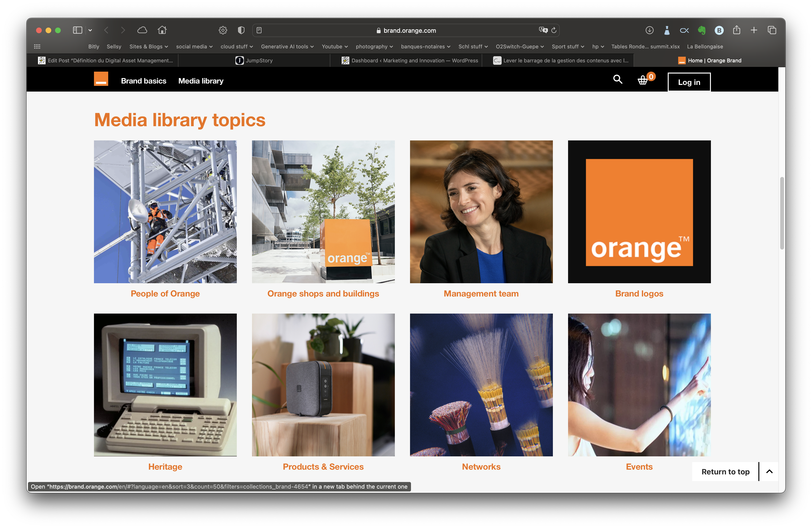The width and height of the screenshot is (812, 528).
Task: Open the site search magnifier icon
Action: [x=617, y=79]
